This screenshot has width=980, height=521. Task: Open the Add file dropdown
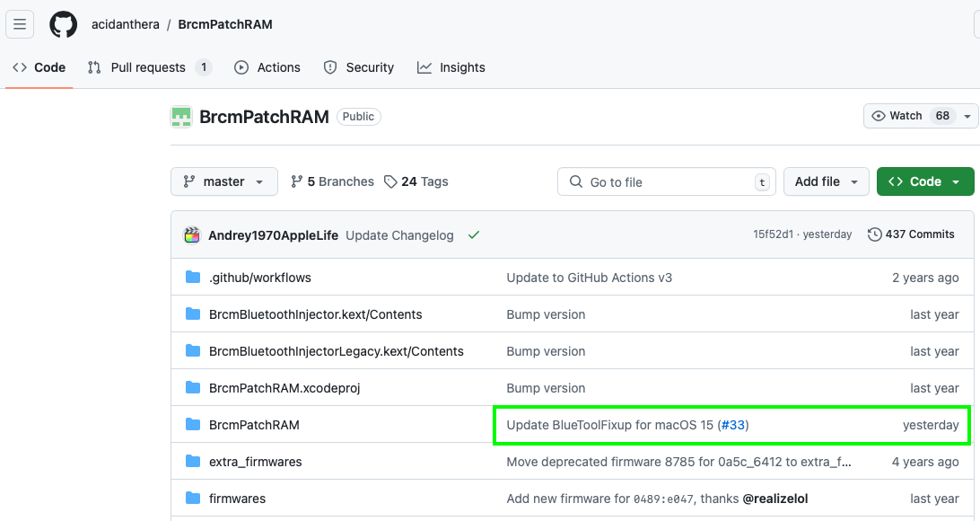click(826, 181)
